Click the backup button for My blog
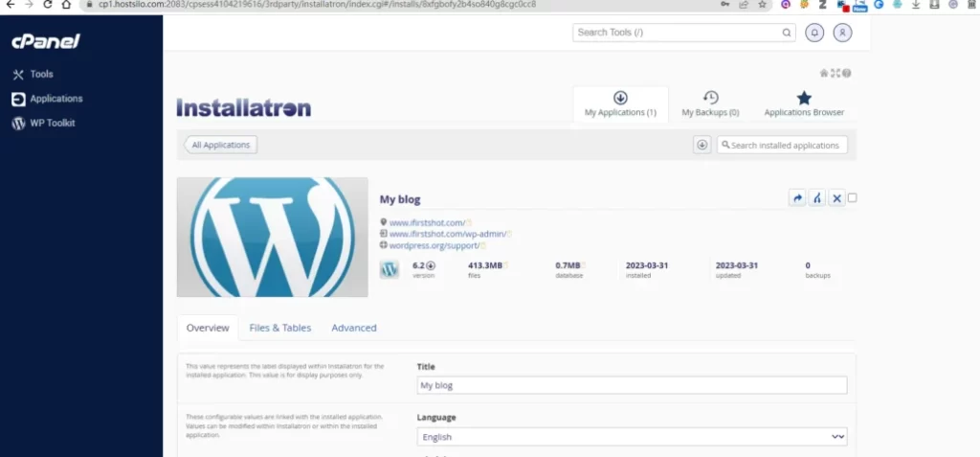980x457 pixels. (817, 197)
